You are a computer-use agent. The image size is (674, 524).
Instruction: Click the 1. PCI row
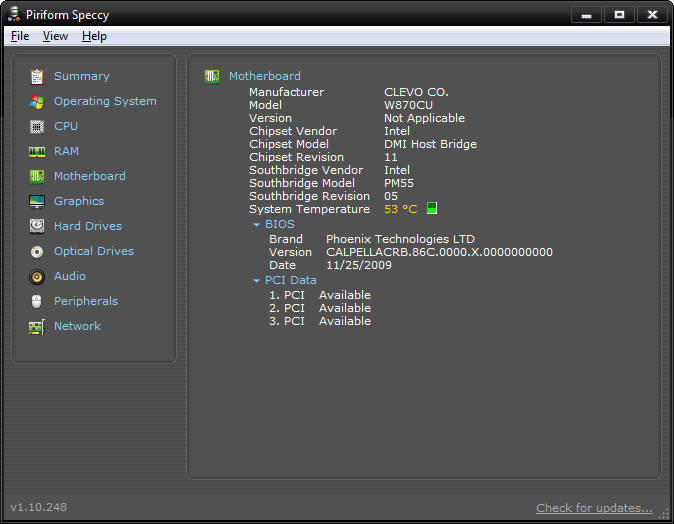pyautogui.click(x=320, y=295)
